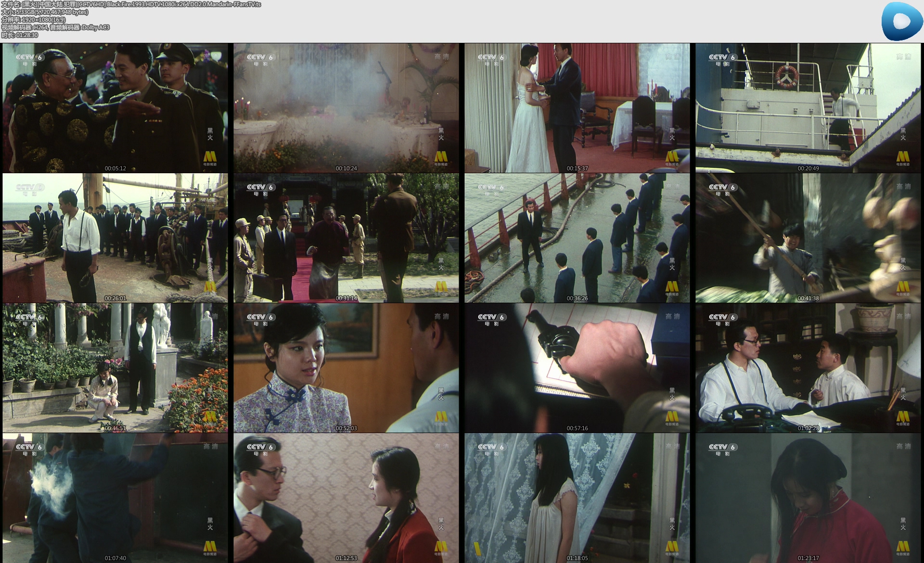The width and height of the screenshot is (924, 563).
Task: Open the wet deck frame at 00:36:26
Action: coord(577,238)
